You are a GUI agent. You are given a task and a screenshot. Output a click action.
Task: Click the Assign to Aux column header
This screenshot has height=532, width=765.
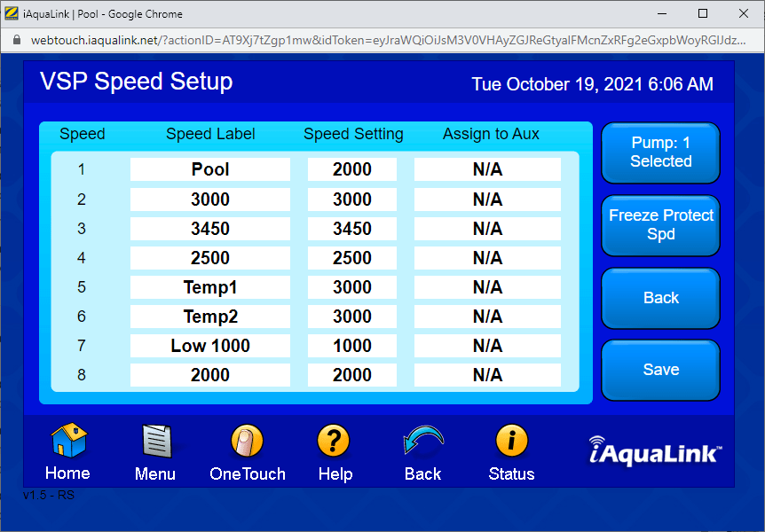pos(491,134)
